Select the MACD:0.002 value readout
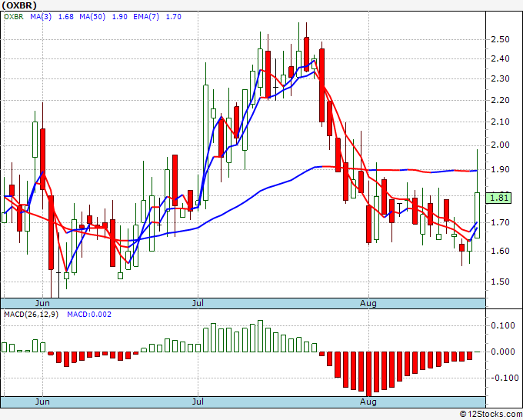 [89, 315]
